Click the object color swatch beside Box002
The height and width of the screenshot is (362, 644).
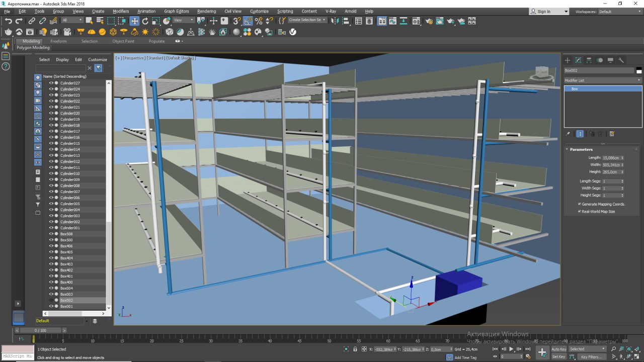point(639,71)
